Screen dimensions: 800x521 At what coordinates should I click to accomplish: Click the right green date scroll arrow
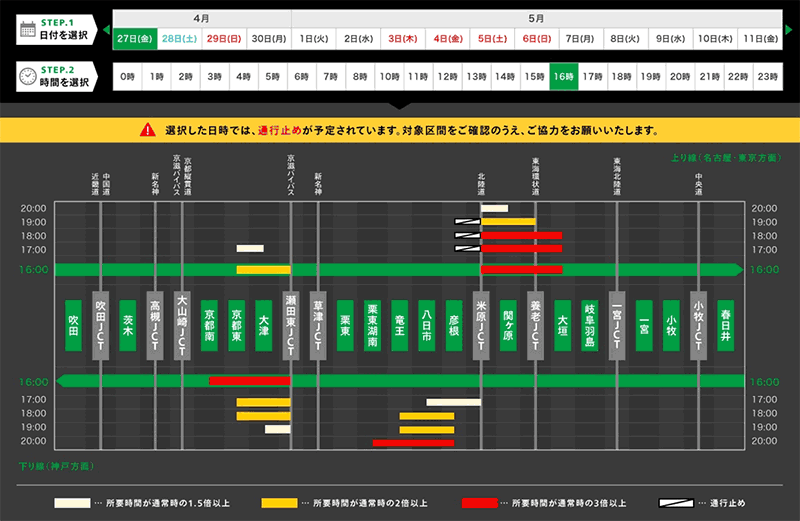pos(789,30)
